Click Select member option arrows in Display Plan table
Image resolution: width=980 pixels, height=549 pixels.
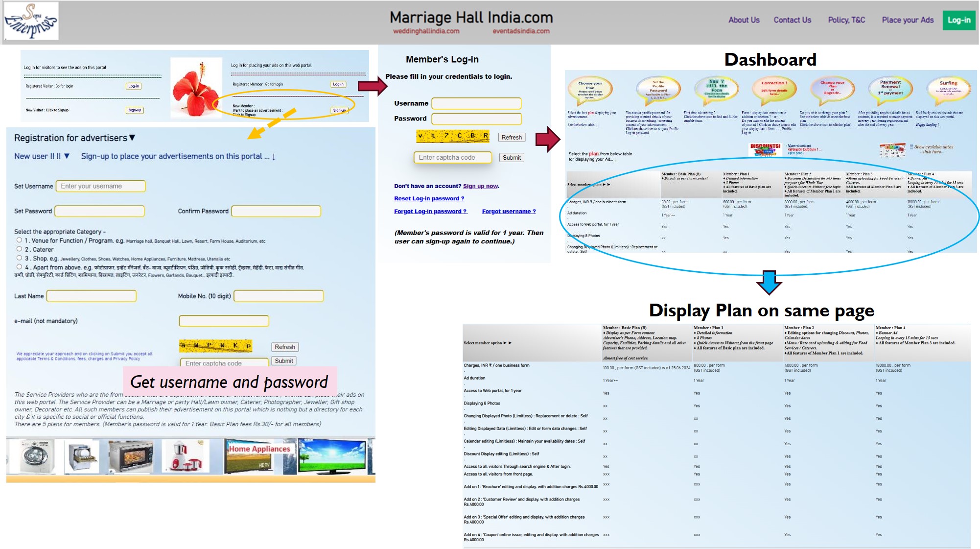[508, 343]
